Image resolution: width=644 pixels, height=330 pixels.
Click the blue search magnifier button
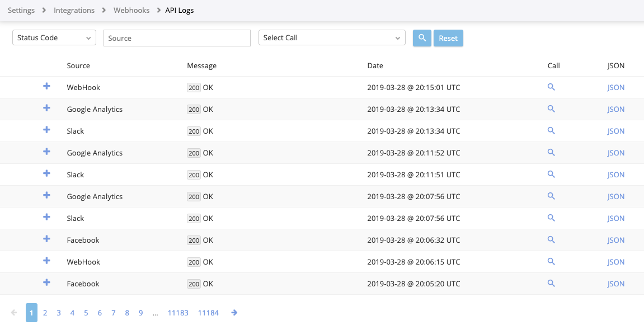[422, 38]
